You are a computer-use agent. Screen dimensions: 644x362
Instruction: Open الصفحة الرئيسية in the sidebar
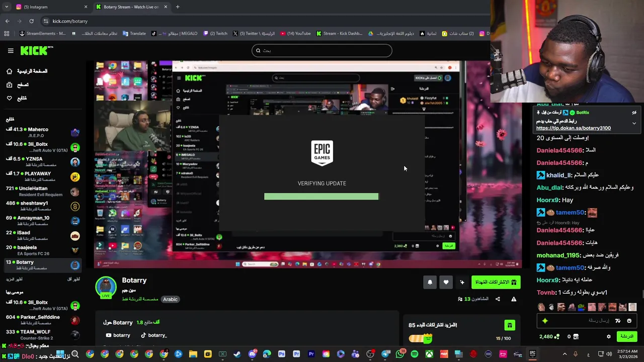pyautogui.click(x=28, y=71)
